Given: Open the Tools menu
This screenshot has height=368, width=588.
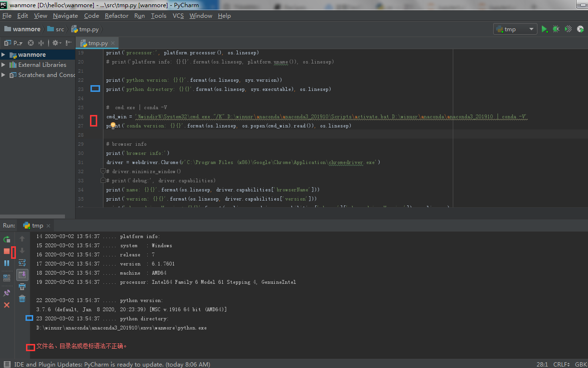Looking at the screenshot, I should point(159,16).
